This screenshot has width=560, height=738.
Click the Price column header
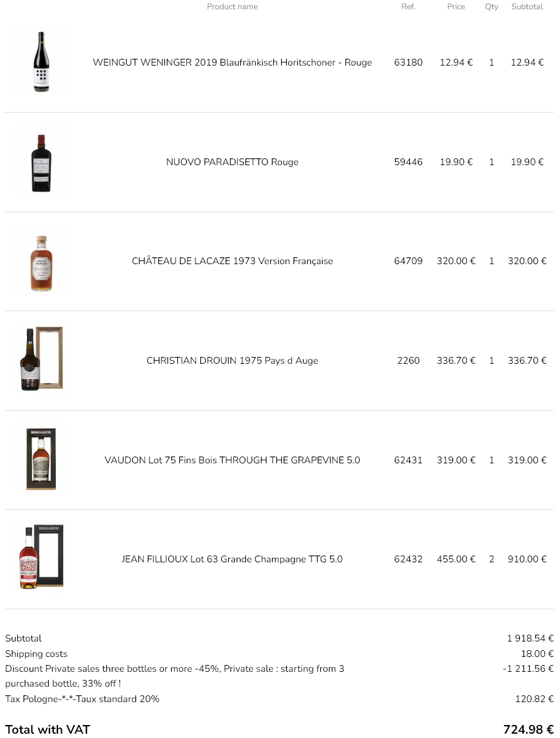(x=456, y=7)
